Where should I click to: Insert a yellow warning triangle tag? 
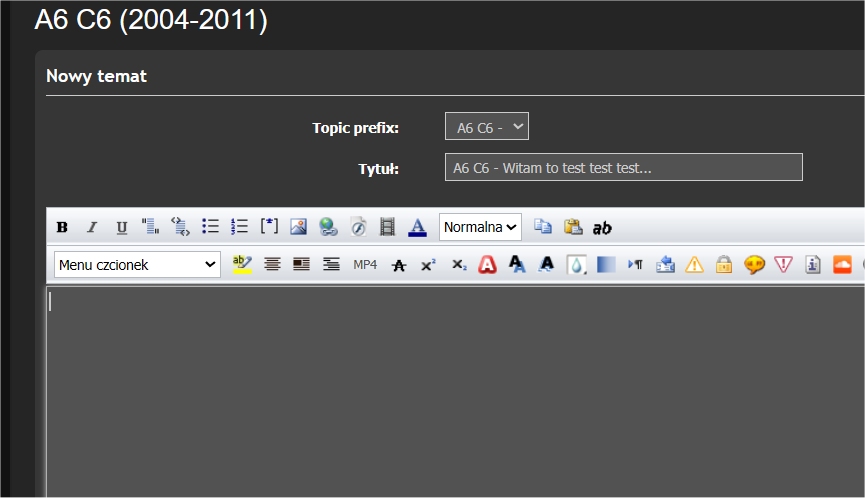point(695,265)
